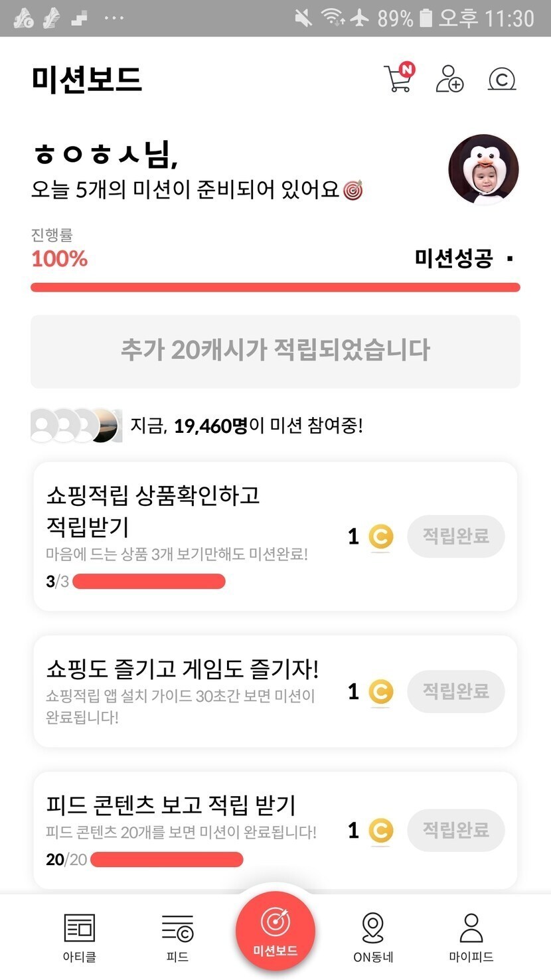Tap 적립완료 for 쇼핑도 즐기고 mission
551x980 pixels.
(x=456, y=691)
